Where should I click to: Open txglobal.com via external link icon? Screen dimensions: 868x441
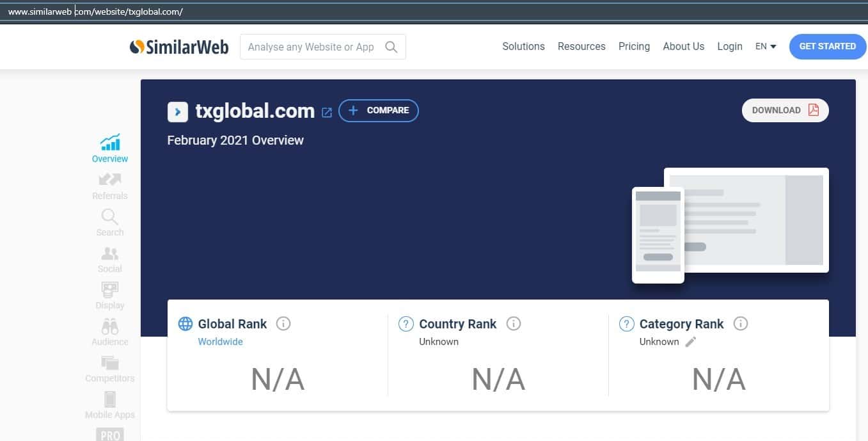[327, 112]
